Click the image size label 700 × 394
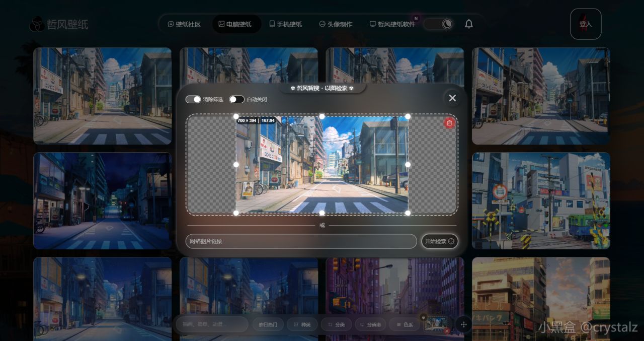644x341 pixels. (x=256, y=120)
